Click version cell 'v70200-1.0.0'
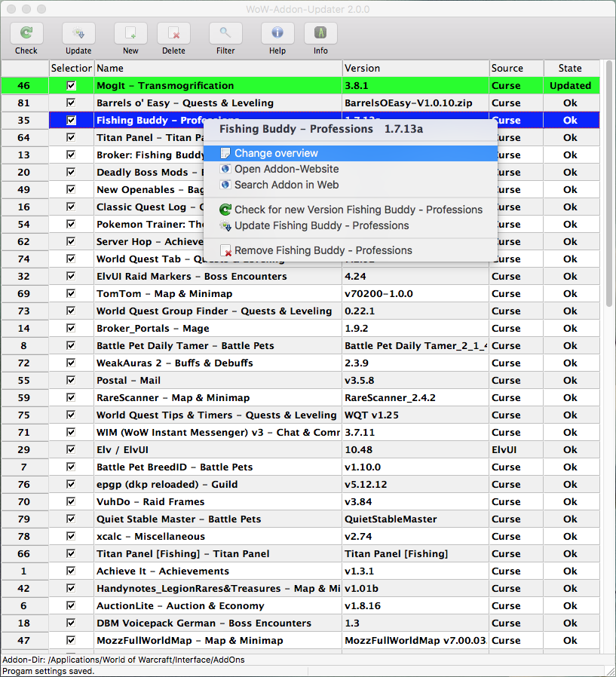 pos(415,293)
